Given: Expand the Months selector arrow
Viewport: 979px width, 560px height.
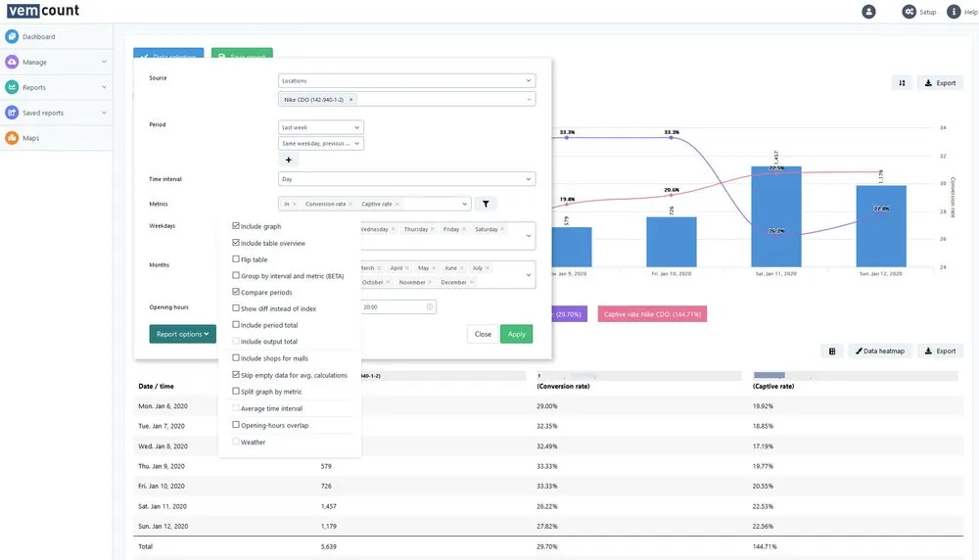Looking at the screenshot, I should pos(529,275).
